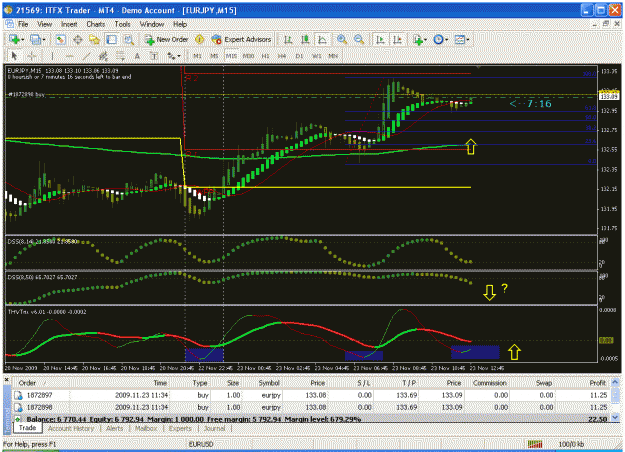The height and width of the screenshot is (452, 625).
Task: Select the arrow cursor tool
Action: [14, 56]
